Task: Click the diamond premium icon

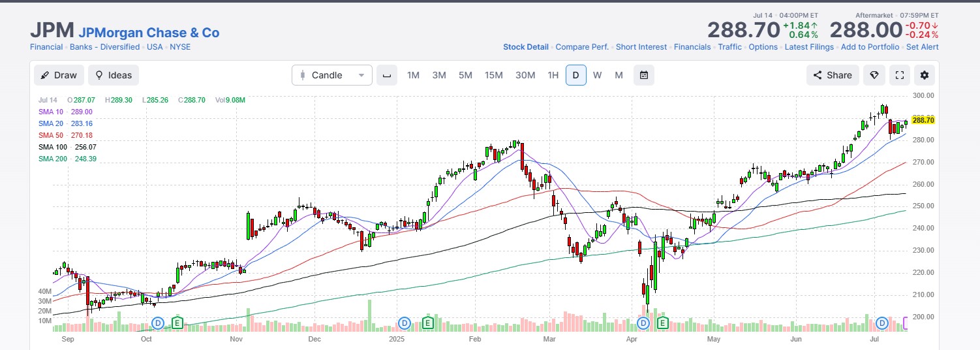Action: (x=874, y=75)
